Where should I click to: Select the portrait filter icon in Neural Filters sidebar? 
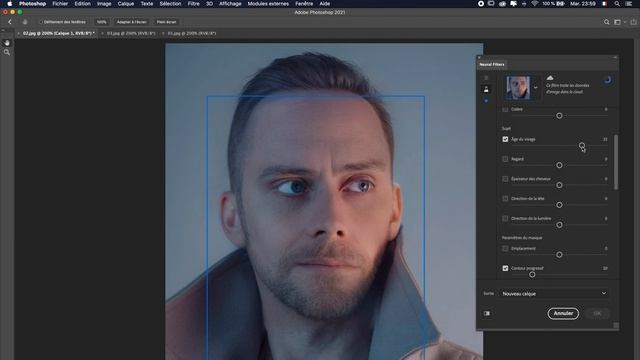point(486,89)
